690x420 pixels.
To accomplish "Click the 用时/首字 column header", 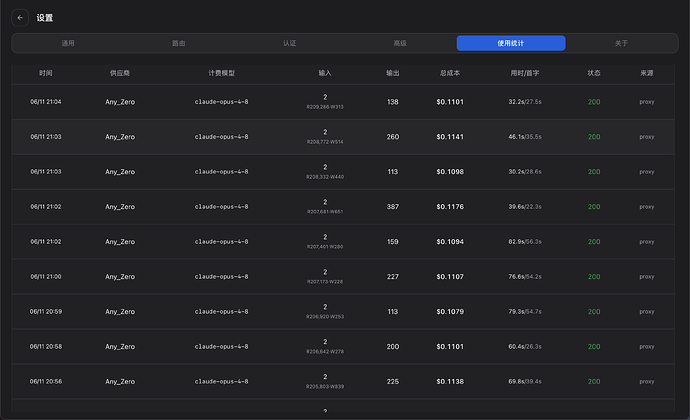I will click(x=525, y=73).
